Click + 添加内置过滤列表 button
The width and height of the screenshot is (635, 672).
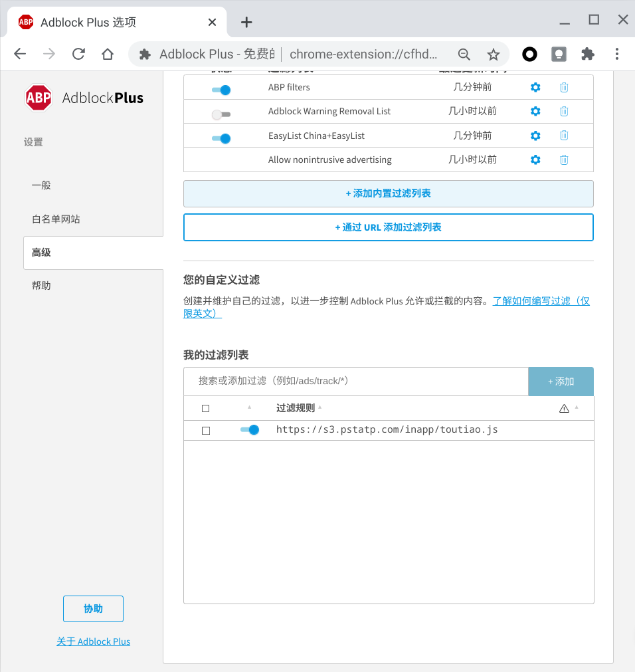pos(389,193)
